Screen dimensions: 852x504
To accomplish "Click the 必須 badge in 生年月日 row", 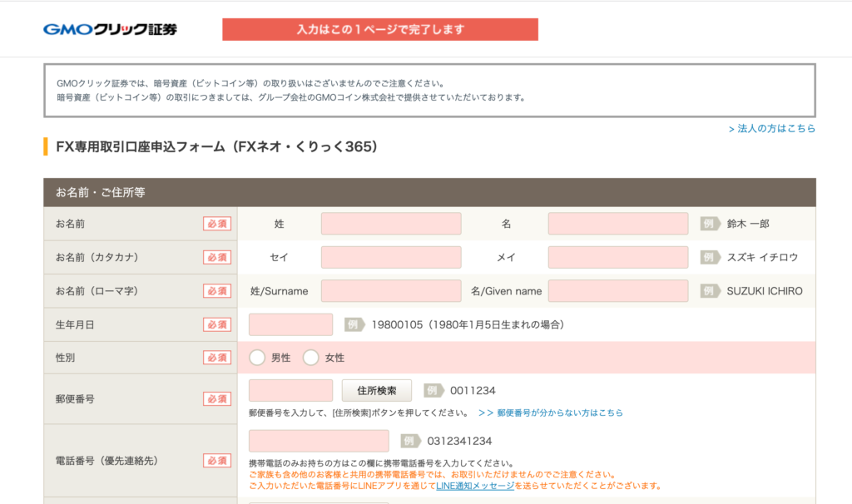I will pos(217,325).
